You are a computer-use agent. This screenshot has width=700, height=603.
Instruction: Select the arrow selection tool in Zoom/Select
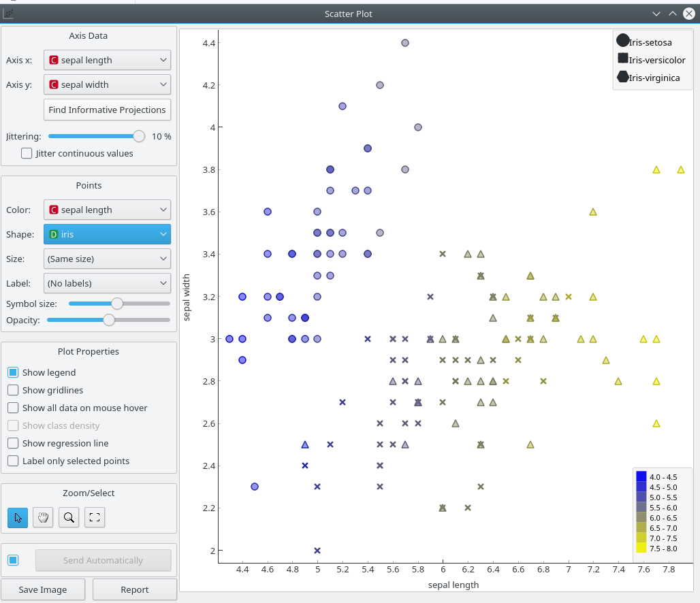(17, 517)
